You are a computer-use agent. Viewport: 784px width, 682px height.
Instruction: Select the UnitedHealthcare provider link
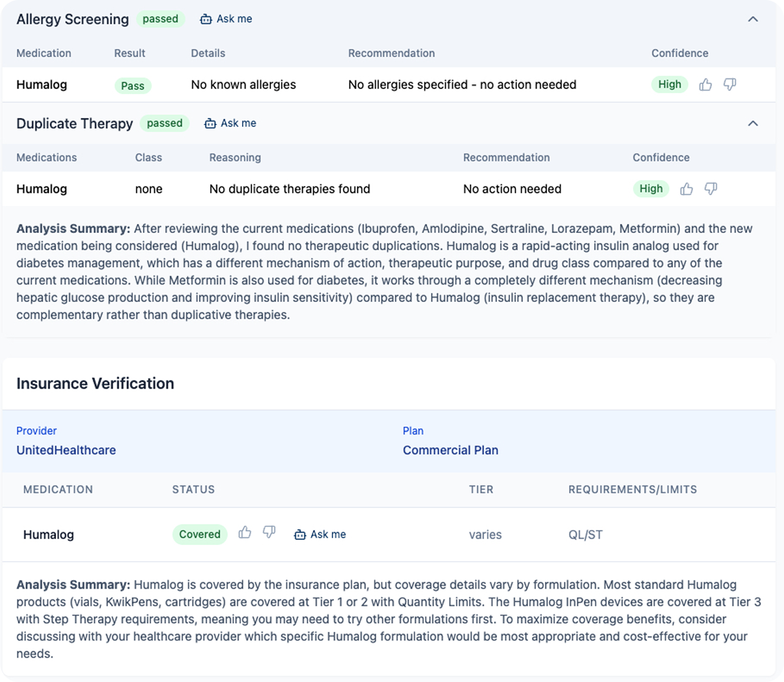66,450
